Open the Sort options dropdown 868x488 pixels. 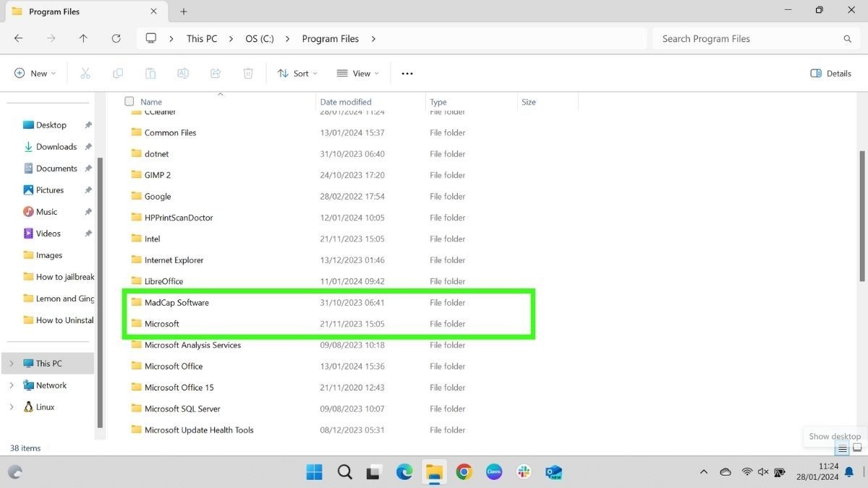(x=297, y=73)
